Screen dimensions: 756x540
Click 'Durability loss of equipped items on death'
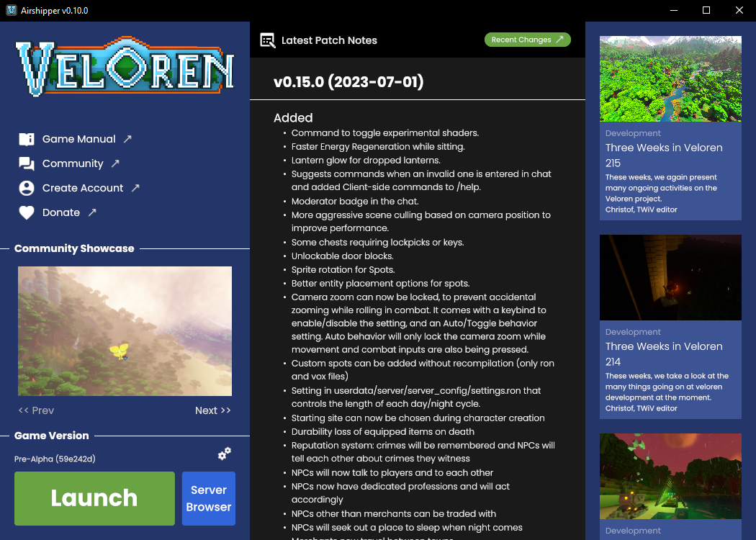coord(383,431)
